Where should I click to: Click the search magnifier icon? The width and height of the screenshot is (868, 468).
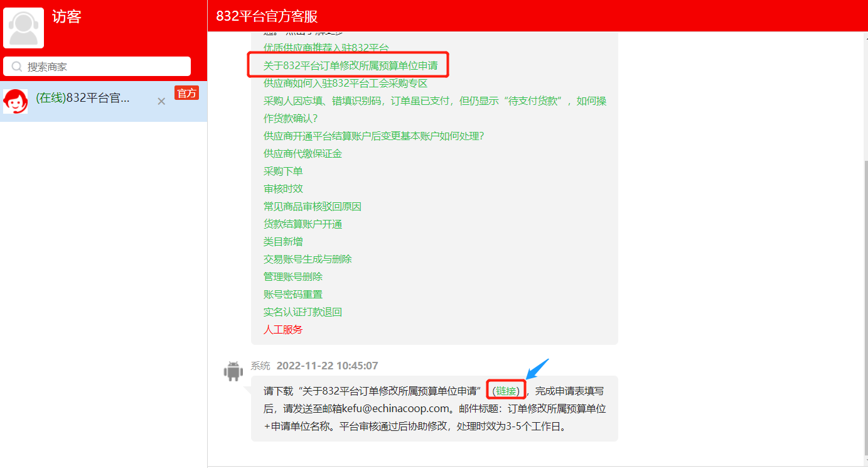(17, 67)
